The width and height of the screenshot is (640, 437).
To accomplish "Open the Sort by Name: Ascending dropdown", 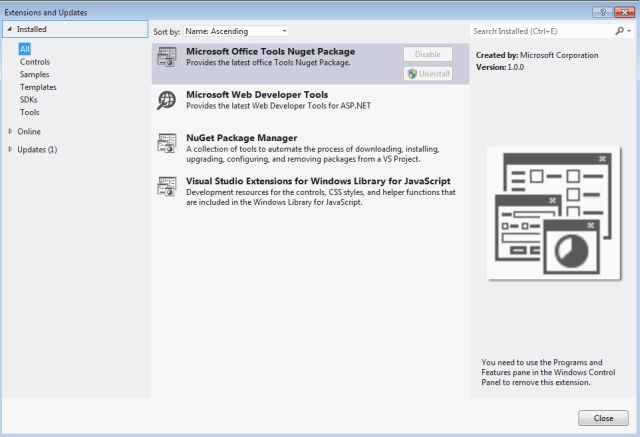I will [236, 31].
